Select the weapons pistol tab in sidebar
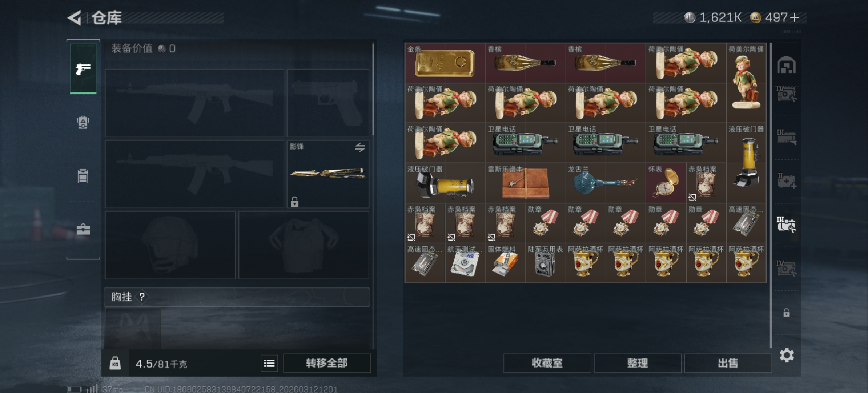The width and height of the screenshot is (868, 393). (83, 69)
